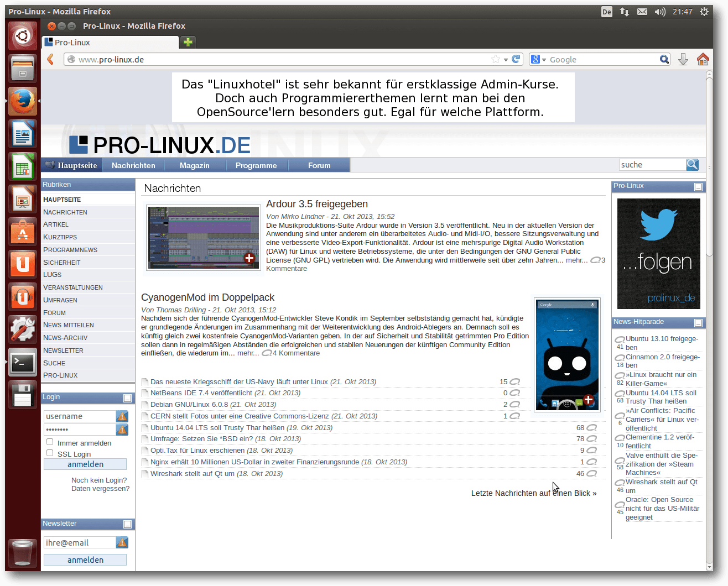Screen dimensions: 728x586
Task: Open the Terminal from the launcher
Action: [23, 363]
